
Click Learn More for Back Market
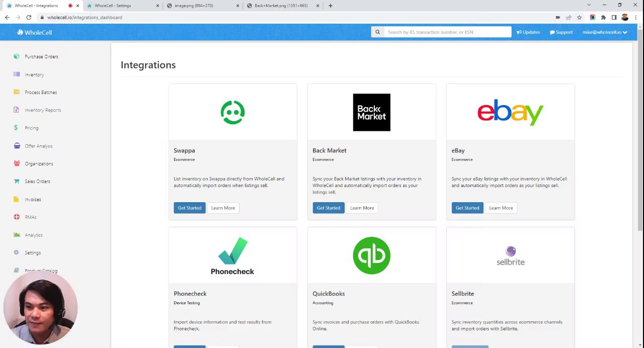point(362,208)
